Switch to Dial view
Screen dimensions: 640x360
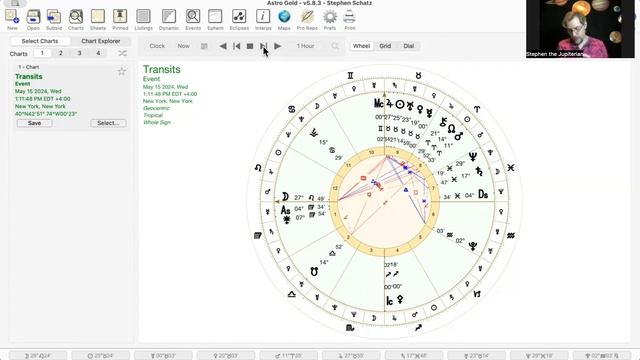(x=409, y=46)
